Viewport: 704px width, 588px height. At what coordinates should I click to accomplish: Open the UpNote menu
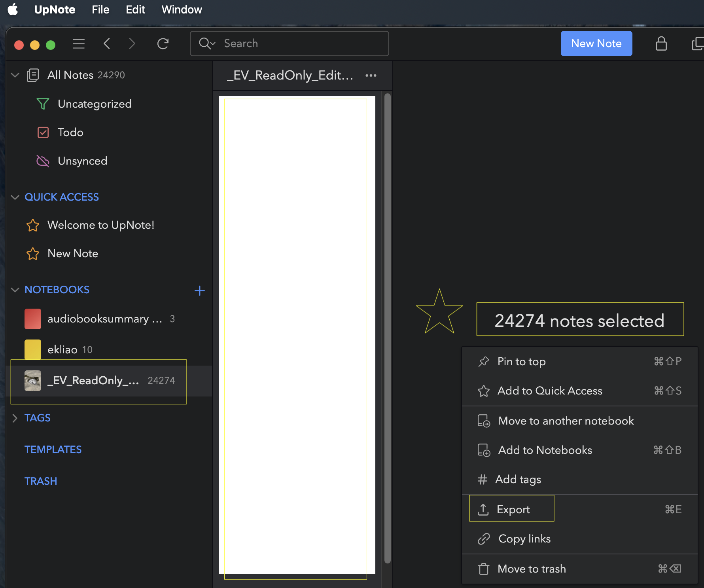click(x=55, y=9)
